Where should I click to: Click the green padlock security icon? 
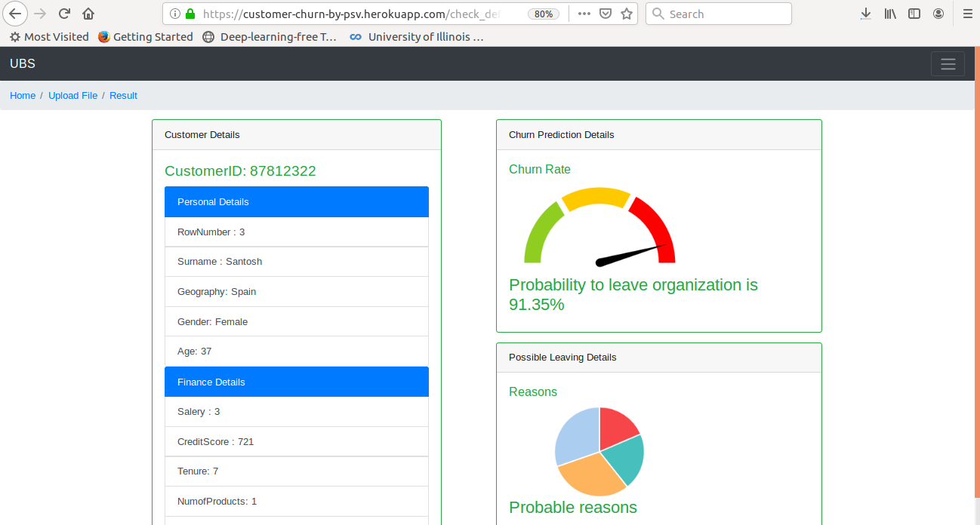click(190, 14)
